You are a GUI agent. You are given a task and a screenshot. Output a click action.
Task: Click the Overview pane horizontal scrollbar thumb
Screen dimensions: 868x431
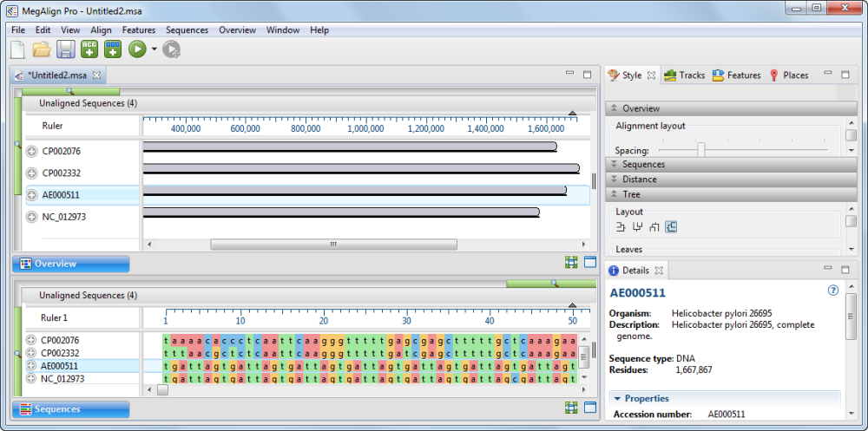[x=334, y=244]
